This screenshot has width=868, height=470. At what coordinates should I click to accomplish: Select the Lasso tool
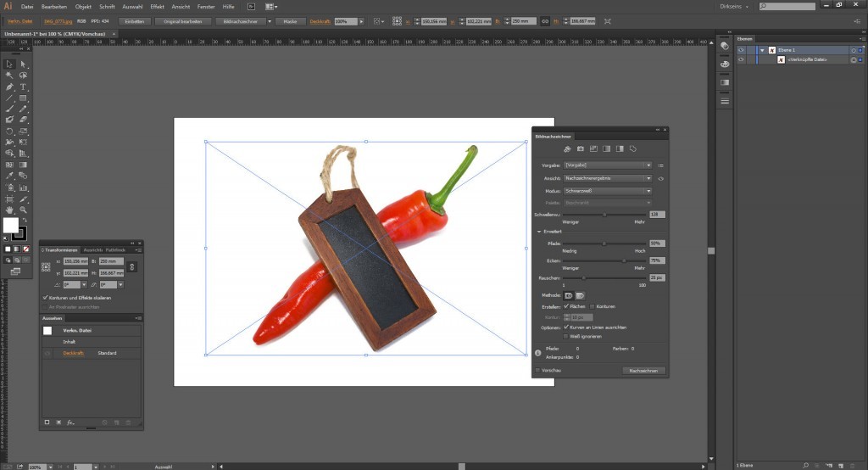[x=23, y=76]
